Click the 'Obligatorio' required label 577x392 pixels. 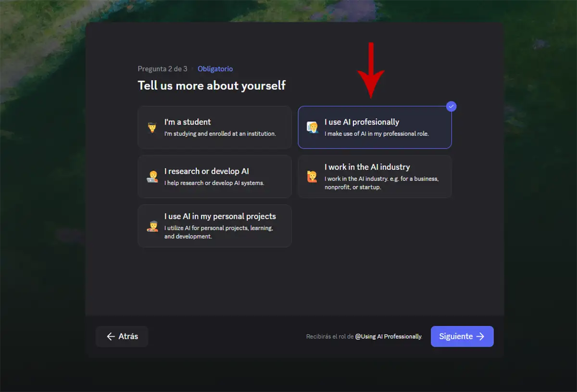click(215, 69)
